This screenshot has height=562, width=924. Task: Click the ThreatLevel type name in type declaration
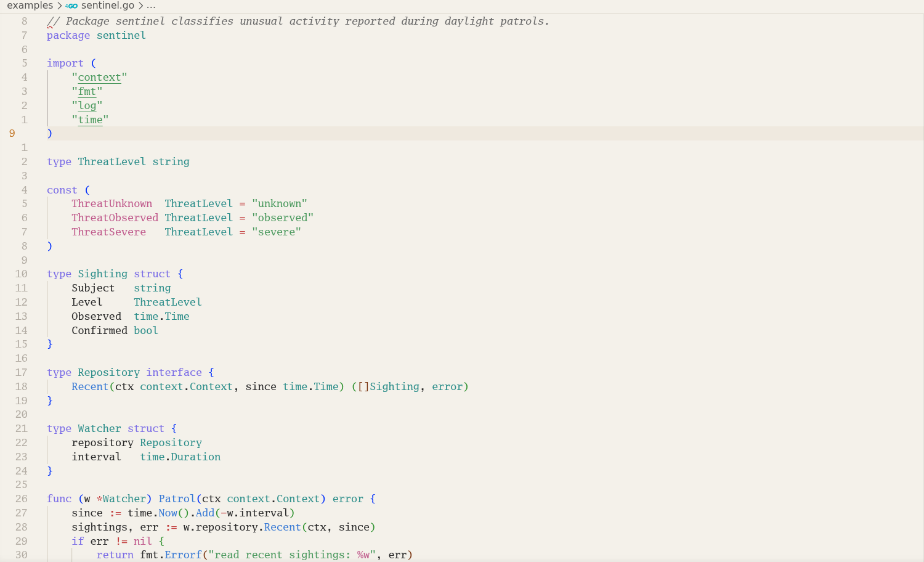click(x=112, y=161)
